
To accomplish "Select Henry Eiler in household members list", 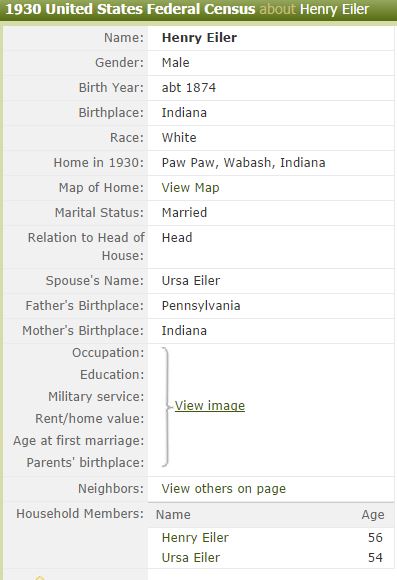I will [195, 537].
